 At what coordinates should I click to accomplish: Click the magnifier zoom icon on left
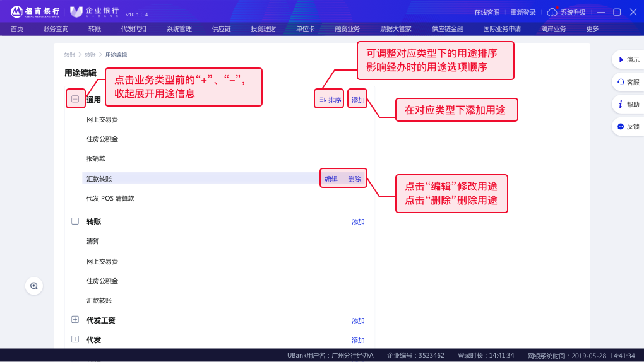[x=34, y=286]
